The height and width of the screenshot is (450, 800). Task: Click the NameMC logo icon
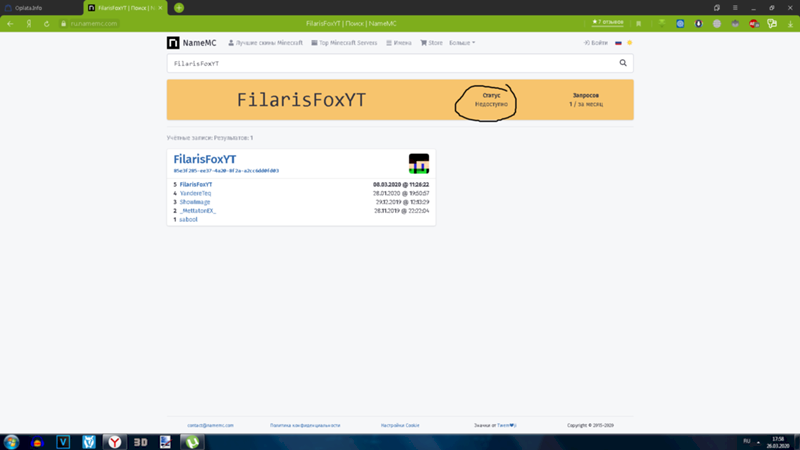tap(173, 43)
